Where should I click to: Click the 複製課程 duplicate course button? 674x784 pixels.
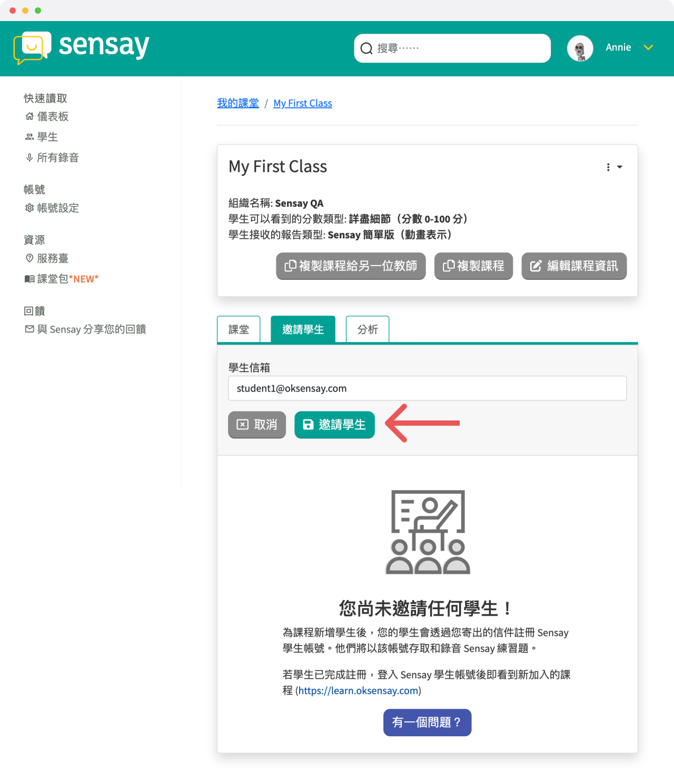[473, 266]
